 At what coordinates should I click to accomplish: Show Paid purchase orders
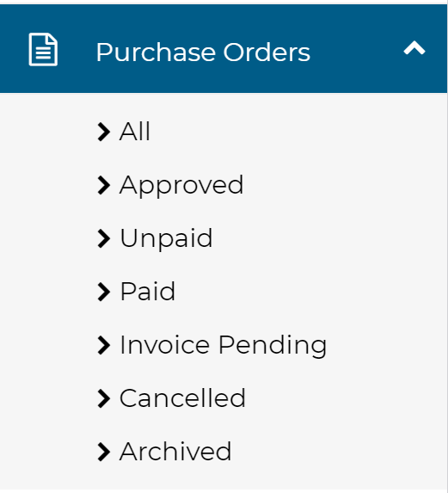point(148,292)
